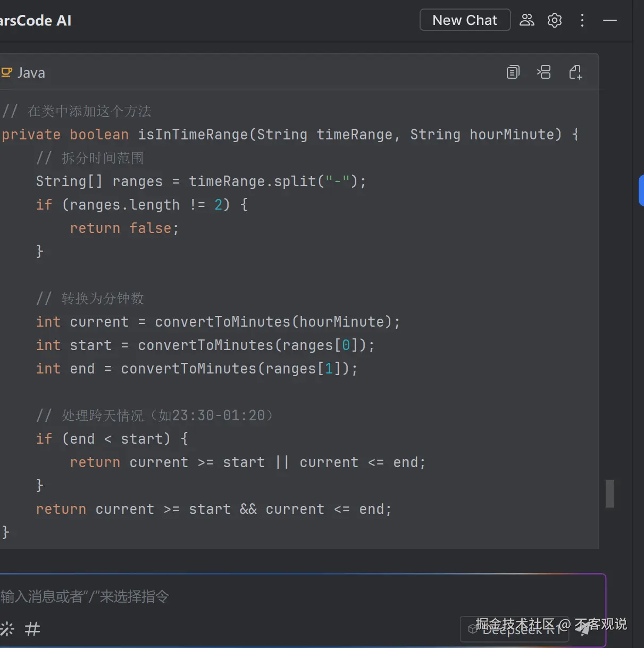Click the chat vertical scrollbar thumb

click(610, 494)
